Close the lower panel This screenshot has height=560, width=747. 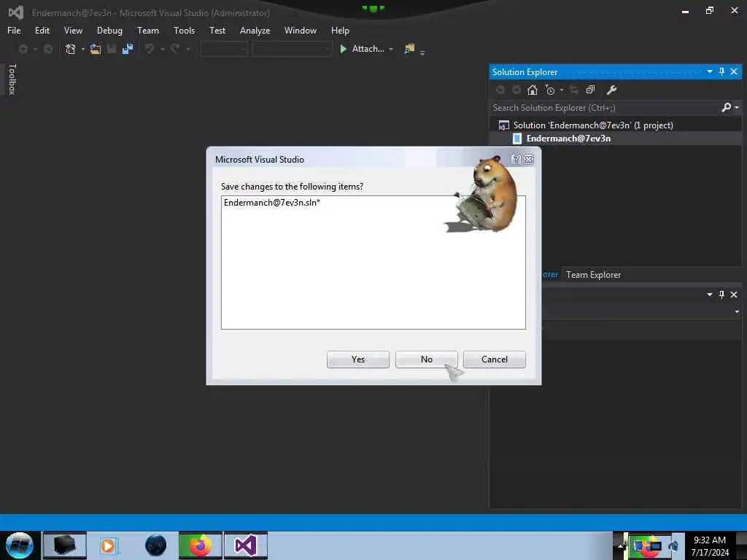(x=734, y=295)
